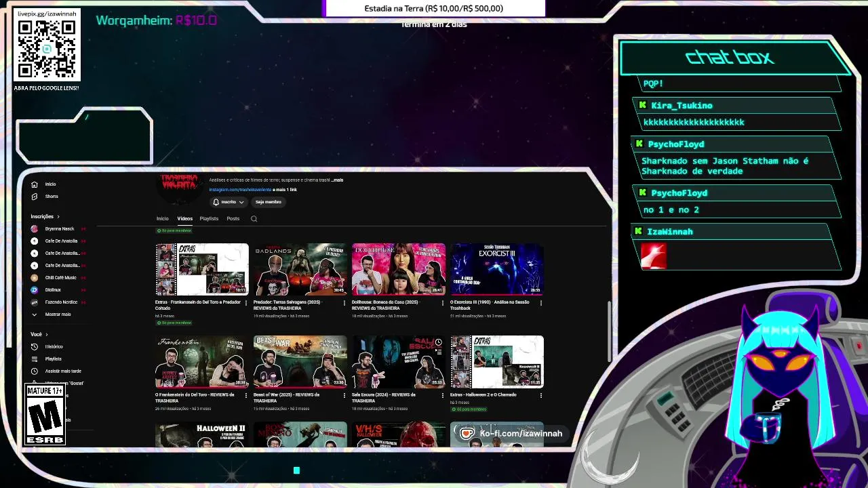Expand the Você section chevron
This screenshot has height=488, width=868.
click(47, 335)
